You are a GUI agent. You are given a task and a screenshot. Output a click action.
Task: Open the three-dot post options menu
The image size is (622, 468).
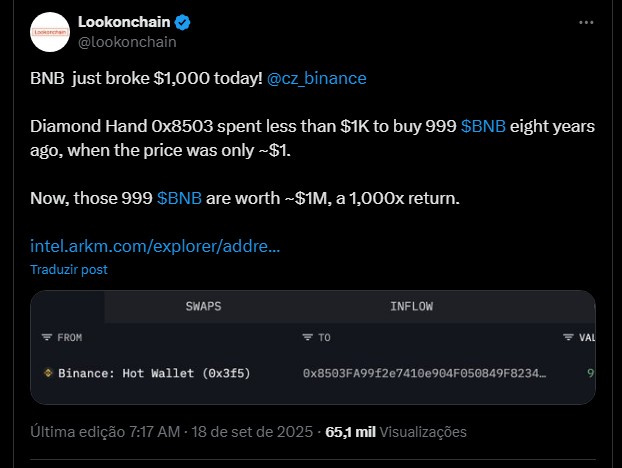point(586,23)
